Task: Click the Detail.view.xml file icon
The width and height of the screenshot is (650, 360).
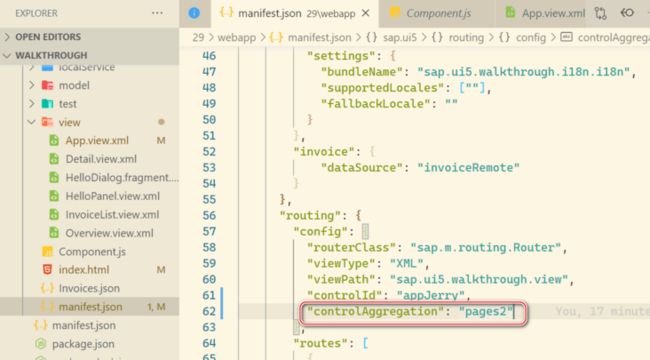Action: point(54,159)
